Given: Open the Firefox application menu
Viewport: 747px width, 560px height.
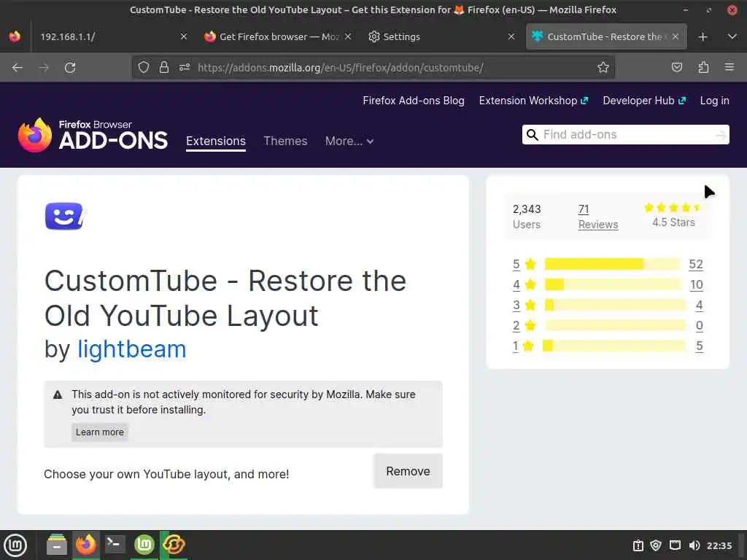Looking at the screenshot, I should pos(729,67).
